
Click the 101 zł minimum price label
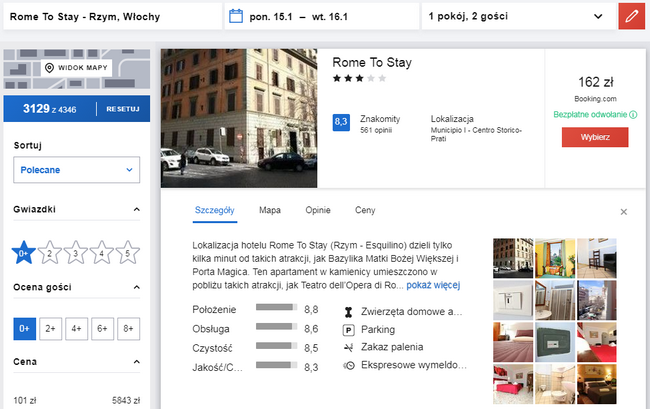(x=25, y=401)
